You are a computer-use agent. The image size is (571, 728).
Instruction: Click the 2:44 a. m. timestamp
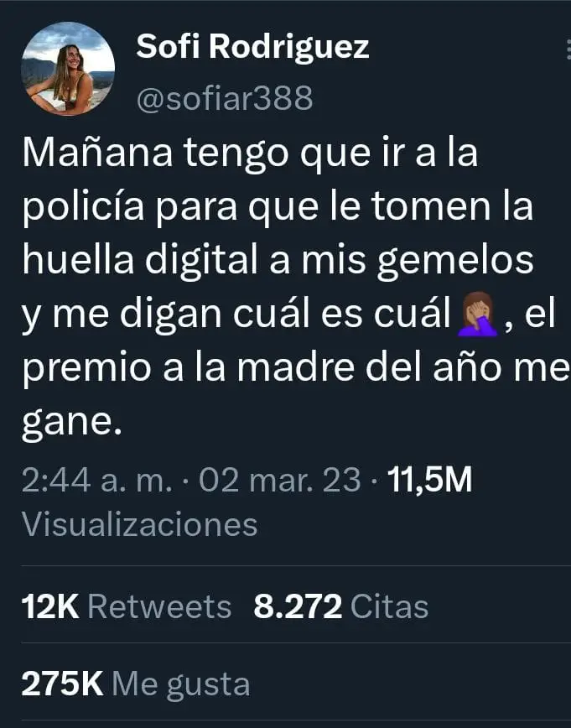click(x=97, y=480)
